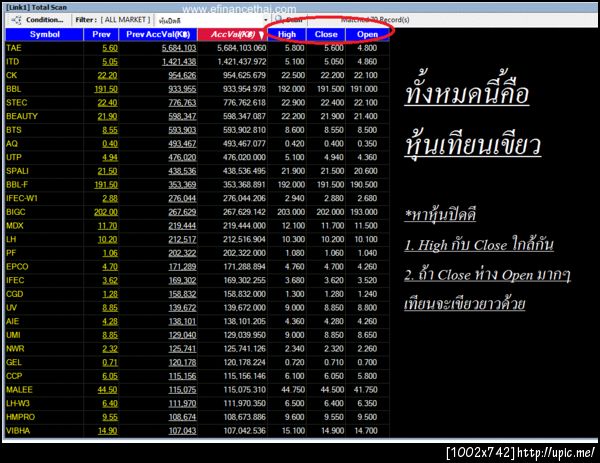600x463 pixels.
Task: Click MALEE Close value 44.500
Action: click(332, 390)
